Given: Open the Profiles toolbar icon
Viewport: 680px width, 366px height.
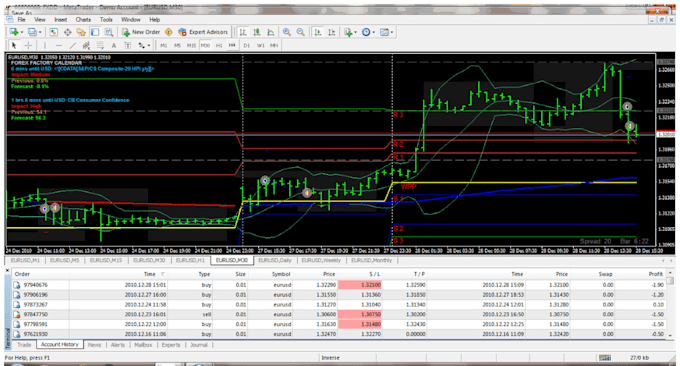Looking at the screenshot, I should pos(32,32).
